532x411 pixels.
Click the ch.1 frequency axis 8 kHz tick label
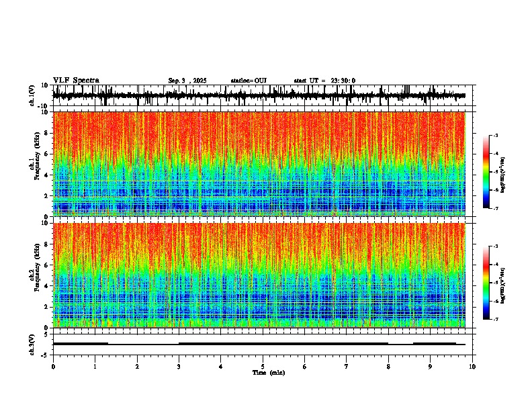(x=47, y=133)
